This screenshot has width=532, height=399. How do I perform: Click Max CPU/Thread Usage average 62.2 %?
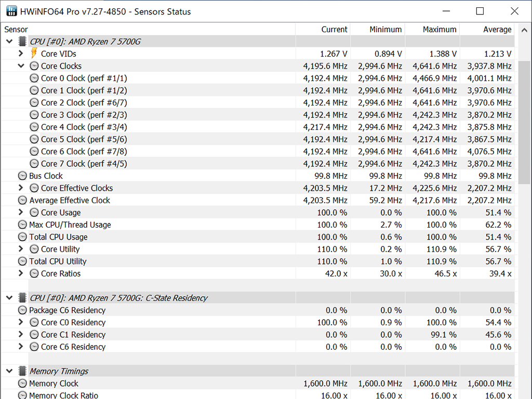click(498, 224)
